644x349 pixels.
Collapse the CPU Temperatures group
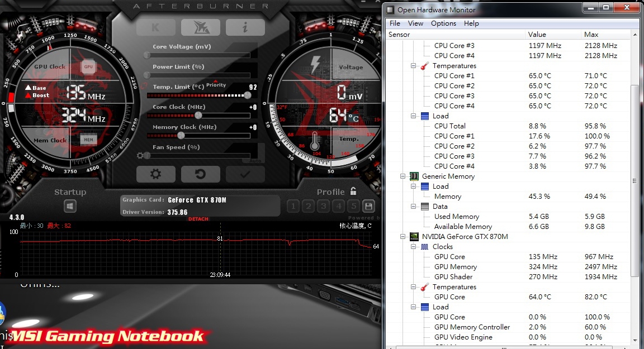413,66
